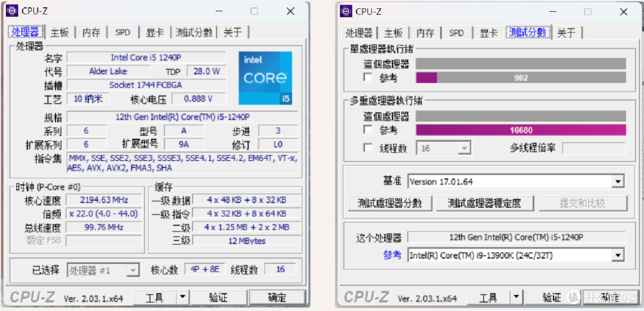Click the 二级 cache value 4 x 1.25 MB
This screenshot has width=644, height=311.
tap(246, 227)
